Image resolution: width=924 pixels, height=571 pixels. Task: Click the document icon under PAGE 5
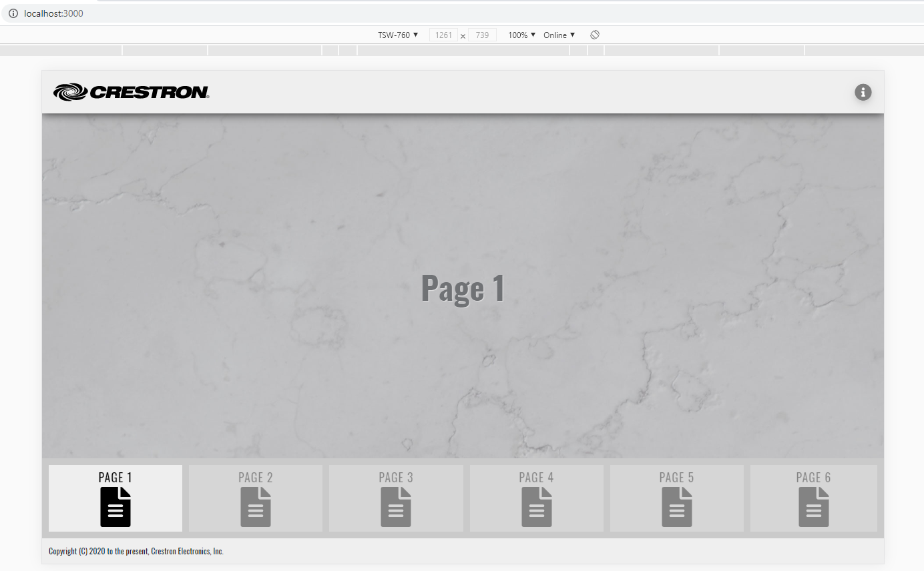click(677, 507)
